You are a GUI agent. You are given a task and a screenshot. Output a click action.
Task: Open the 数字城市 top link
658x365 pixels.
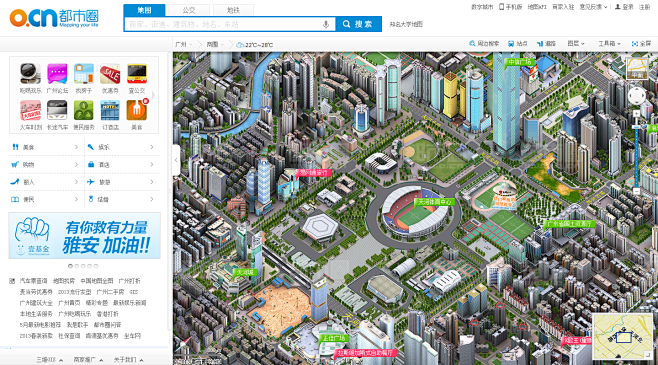[x=482, y=7]
